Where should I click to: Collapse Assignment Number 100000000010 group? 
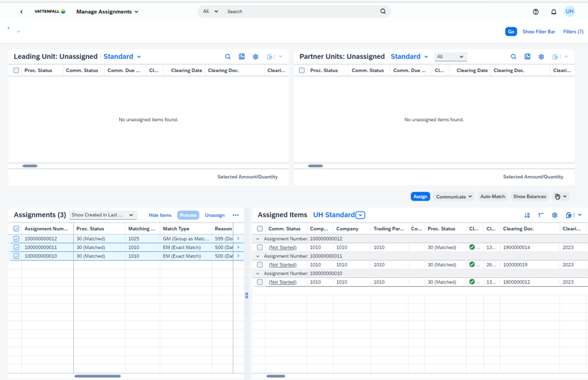257,273
